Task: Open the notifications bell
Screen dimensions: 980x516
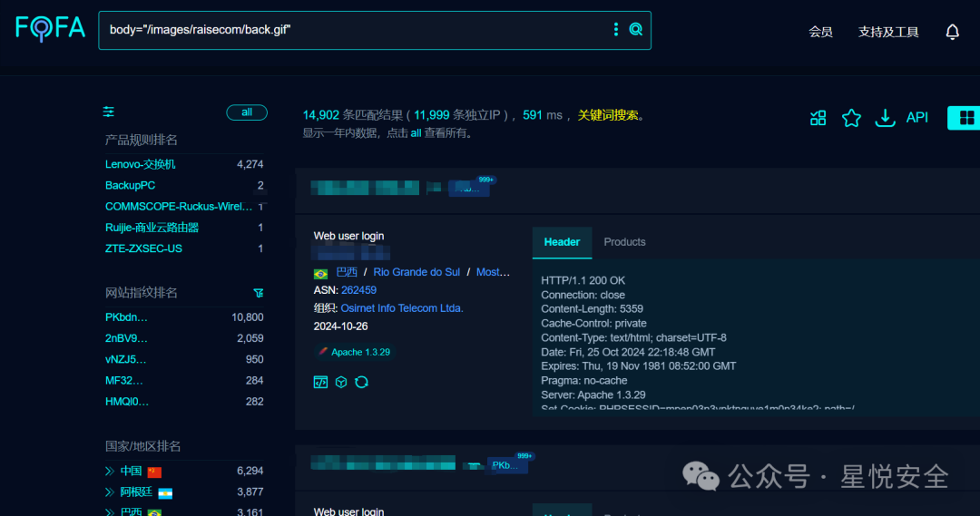Action: (x=952, y=32)
